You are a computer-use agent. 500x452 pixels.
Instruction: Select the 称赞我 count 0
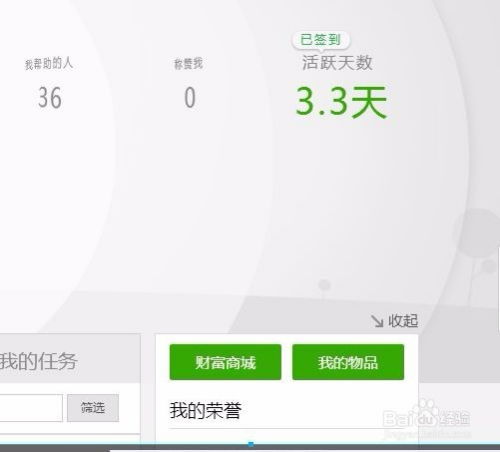coord(190,98)
